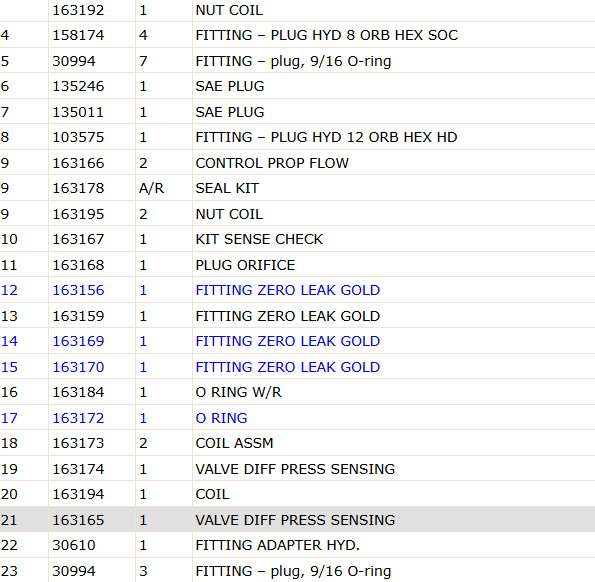The height and width of the screenshot is (582, 595).
Task: Click the blue 163172 part number
Action: 78,418
